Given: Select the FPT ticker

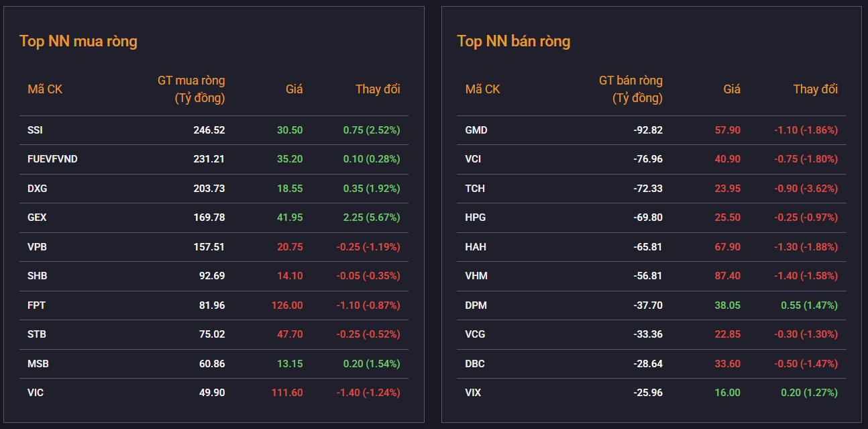Looking at the screenshot, I should click(x=36, y=305).
